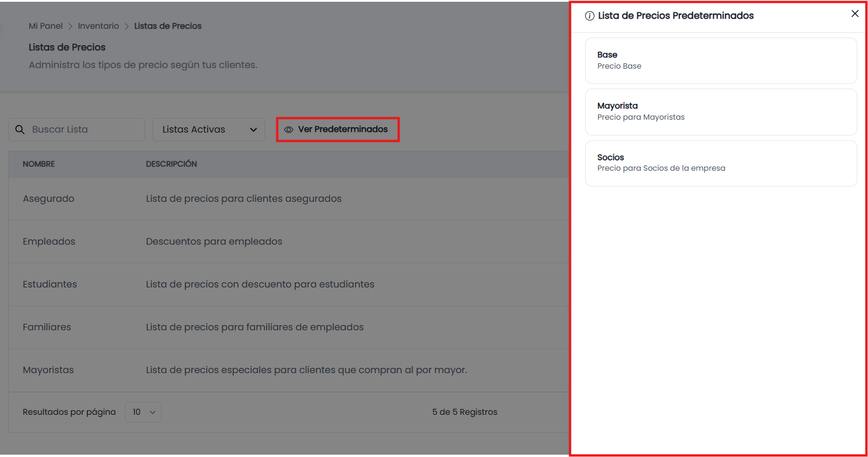
Task: Click the 'Resultados por página' label
Action: 69,412
